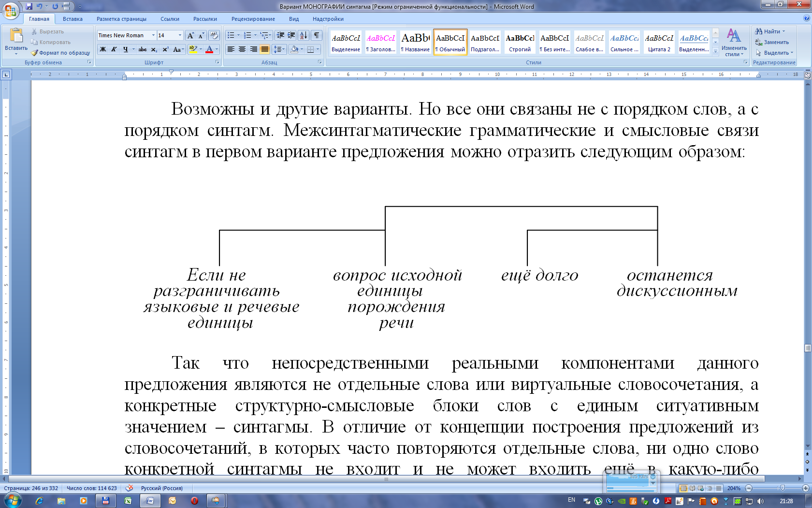Viewport: 812px width, 508px height.
Task: Toggle strikethrough abc formatting
Action: tap(143, 49)
